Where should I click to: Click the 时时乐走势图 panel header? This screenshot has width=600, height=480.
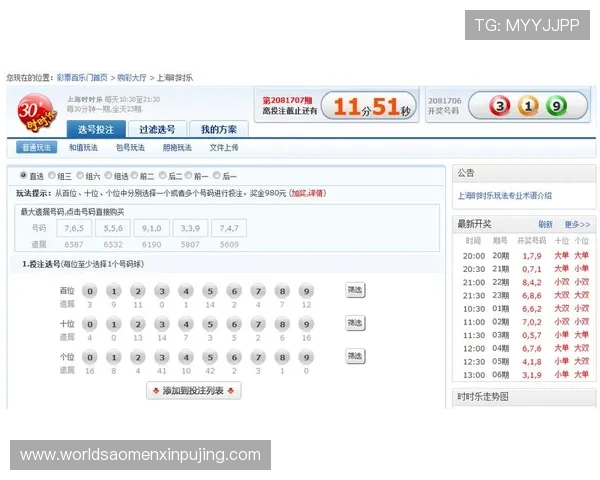524,397
